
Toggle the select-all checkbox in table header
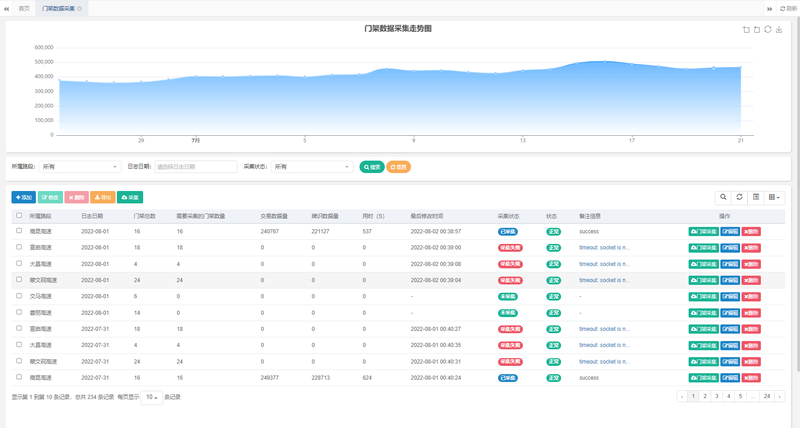pyautogui.click(x=19, y=216)
